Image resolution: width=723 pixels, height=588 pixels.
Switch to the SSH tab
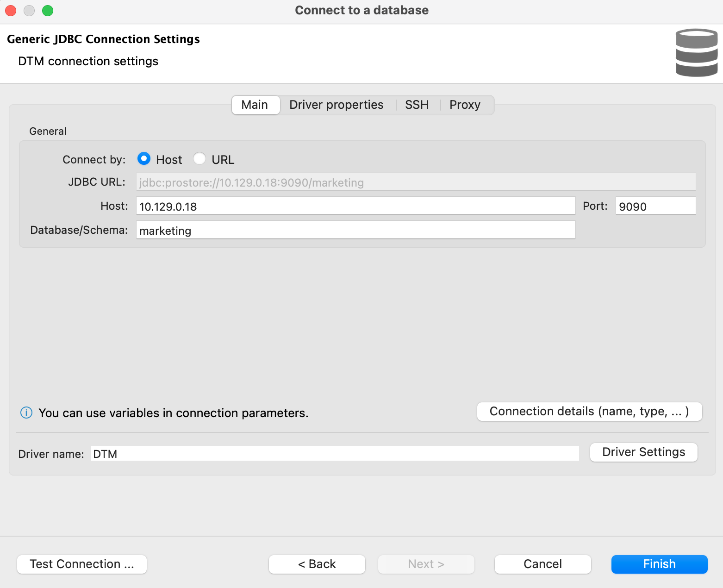coord(417,105)
